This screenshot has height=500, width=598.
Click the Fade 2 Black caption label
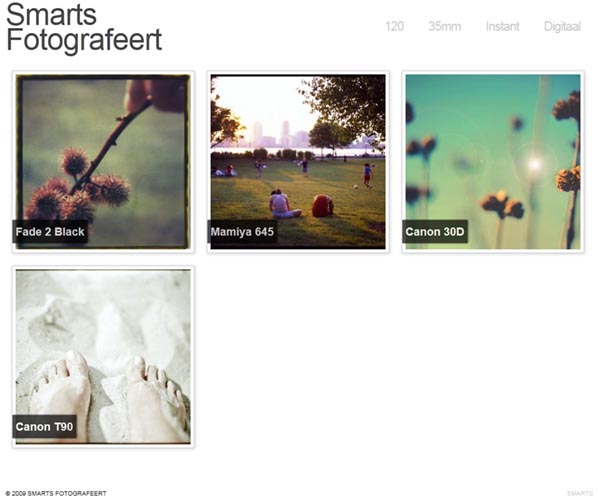tap(50, 232)
